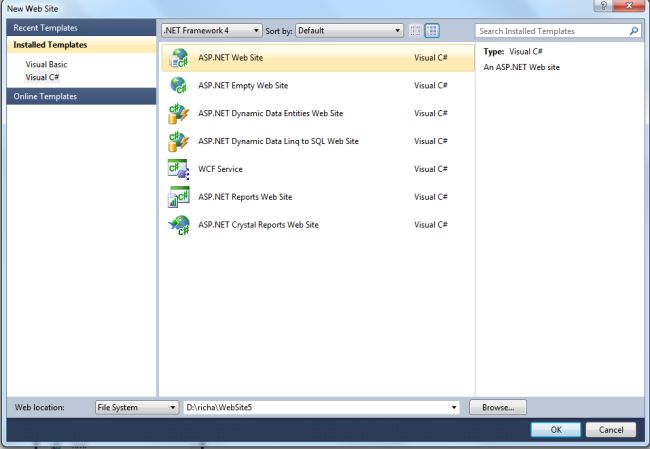The width and height of the screenshot is (650, 449).
Task: Open the .NET Framework 4 dropdown
Action: [212, 31]
